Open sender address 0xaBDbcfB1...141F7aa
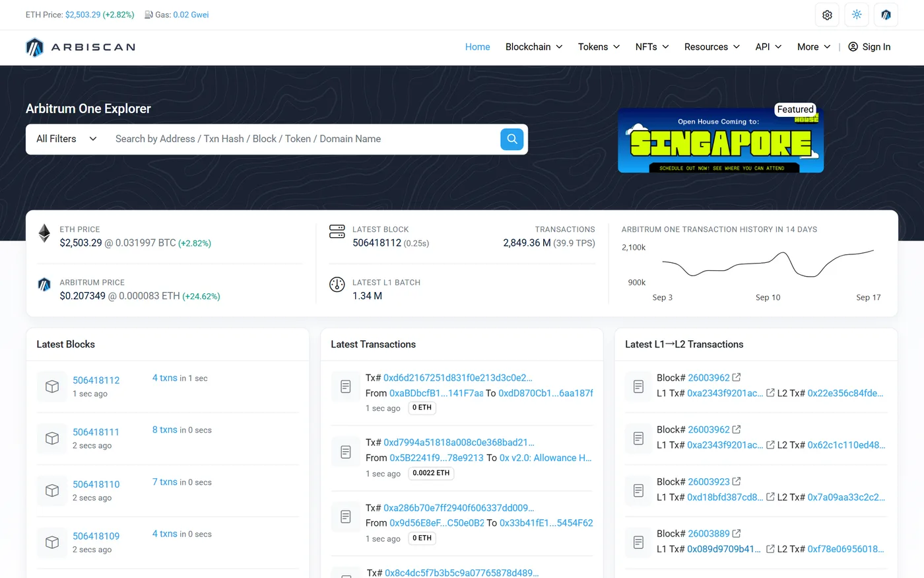The height and width of the screenshot is (578, 924). (436, 393)
